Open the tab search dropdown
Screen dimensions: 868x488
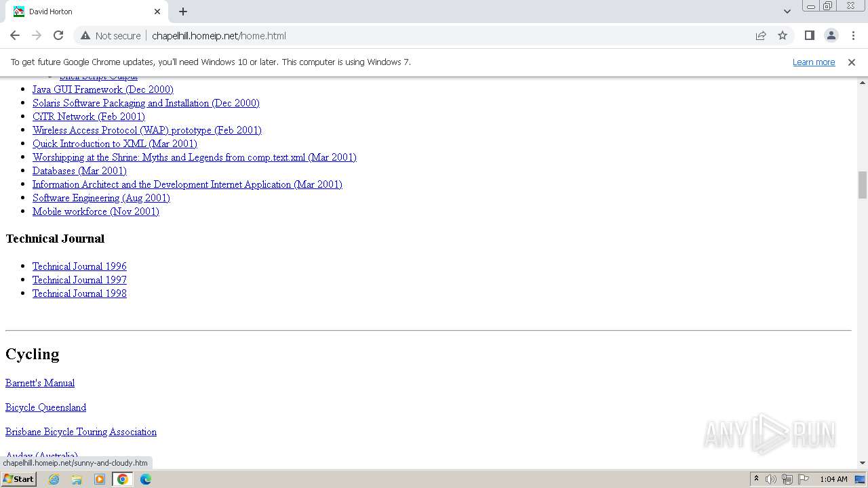click(787, 12)
